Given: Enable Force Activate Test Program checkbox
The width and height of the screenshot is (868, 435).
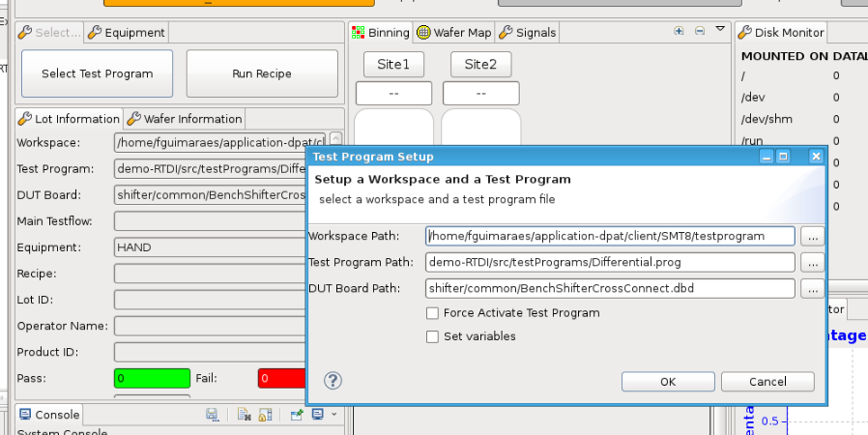Looking at the screenshot, I should [432, 313].
